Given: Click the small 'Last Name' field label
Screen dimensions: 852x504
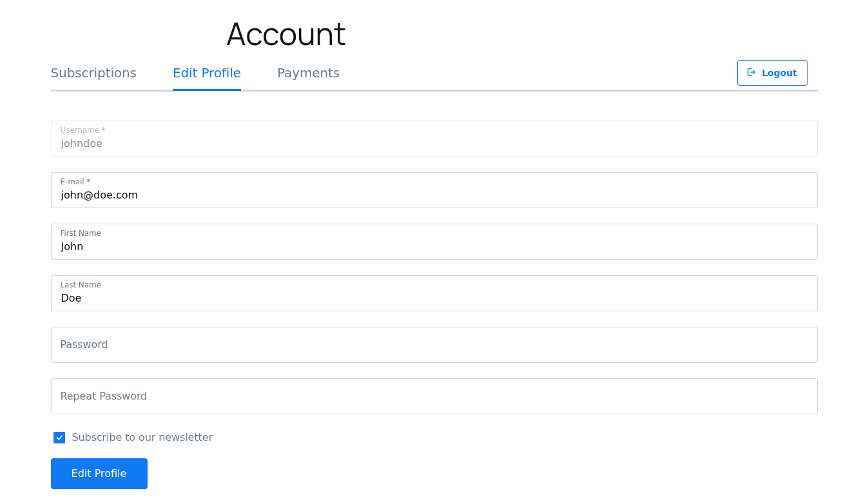Looking at the screenshot, I should coord(81,285).
